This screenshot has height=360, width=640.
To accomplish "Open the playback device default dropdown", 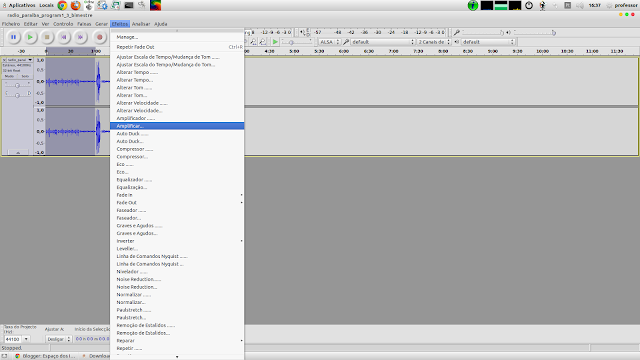I will [x=488, y=42].
